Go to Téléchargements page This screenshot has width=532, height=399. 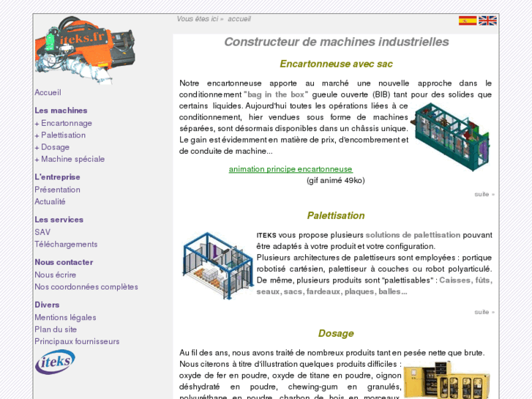pyautogui.click(x=66, y=244)
